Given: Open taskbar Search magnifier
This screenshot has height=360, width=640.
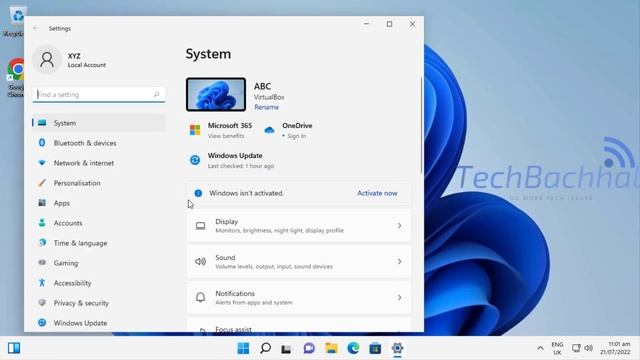Looking at the screenshot, I should tap(265, 348).
